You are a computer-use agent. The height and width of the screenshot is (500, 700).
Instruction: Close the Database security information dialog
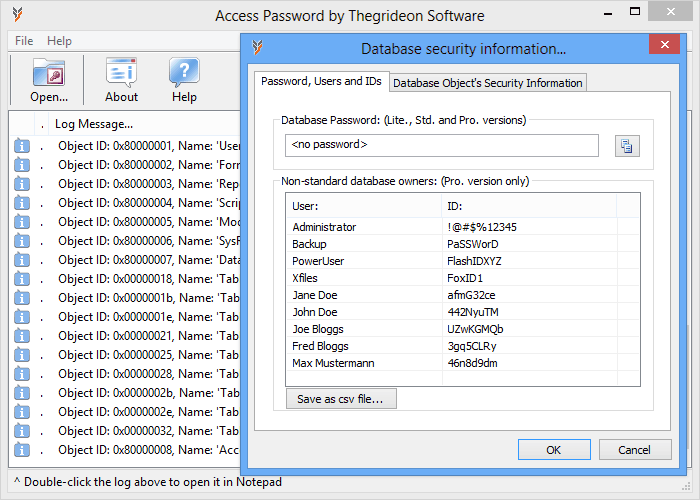(x=664, y=45)
